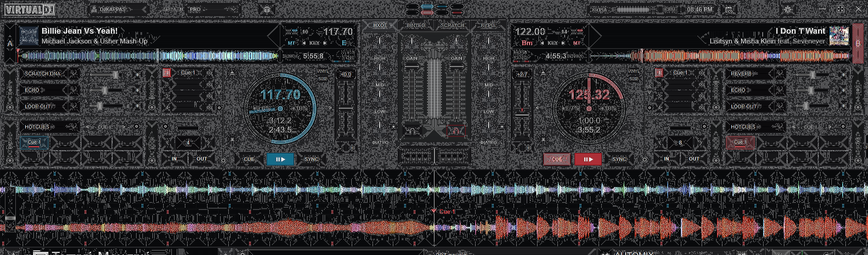Toggle VINYL mode on left deck
Viewport: 868px width, 255px height.
click(x=322, y=71)
